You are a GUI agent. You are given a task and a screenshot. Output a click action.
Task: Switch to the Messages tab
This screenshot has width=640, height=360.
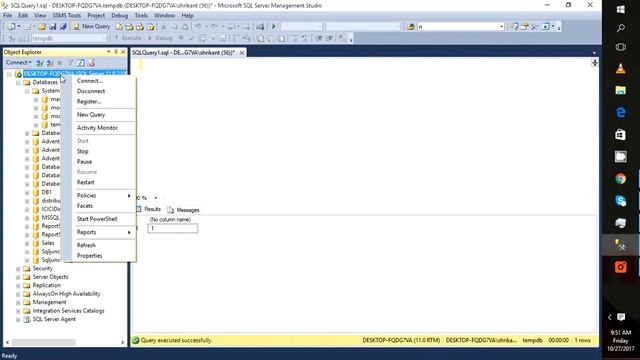183,210
